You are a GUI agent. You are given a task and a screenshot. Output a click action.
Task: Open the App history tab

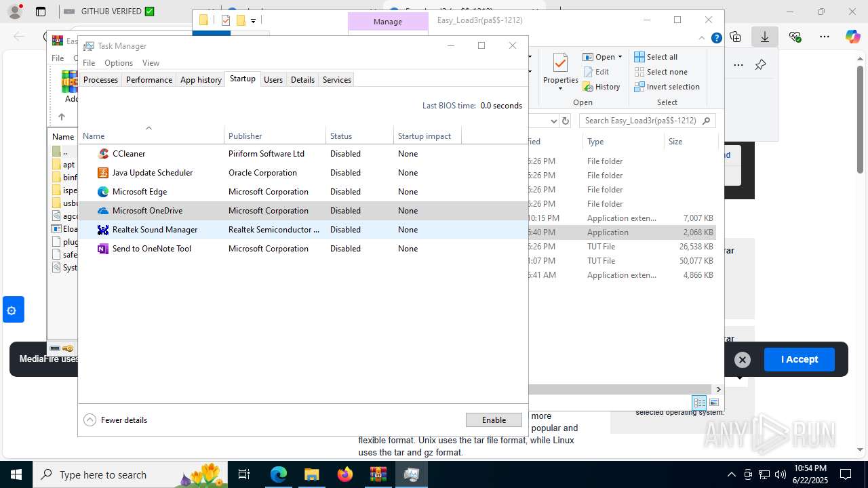201,80
